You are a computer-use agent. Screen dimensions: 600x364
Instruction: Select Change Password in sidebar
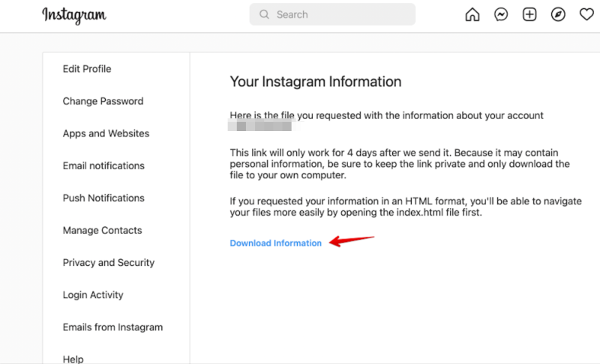pyautogui.click(x=103, y=101)
